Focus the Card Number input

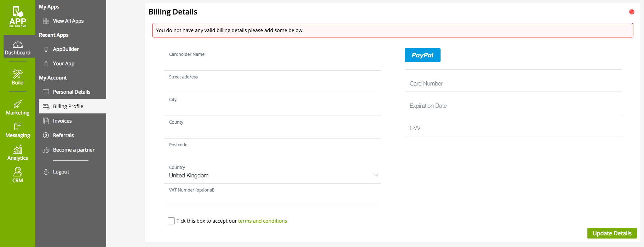[513, 84]
